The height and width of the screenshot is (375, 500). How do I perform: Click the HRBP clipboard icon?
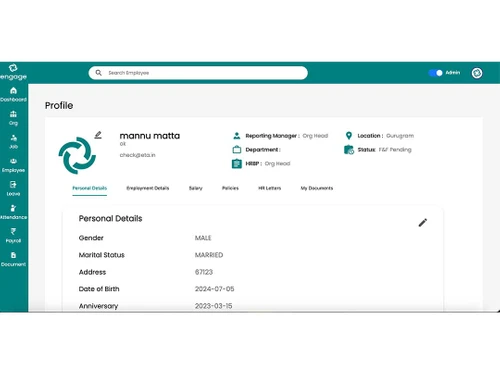(237, 163)
